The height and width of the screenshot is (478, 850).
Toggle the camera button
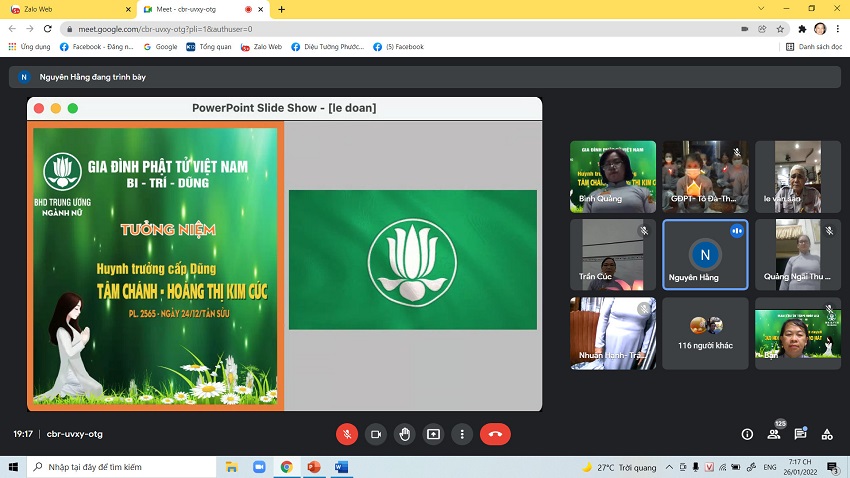coord(376,434)
